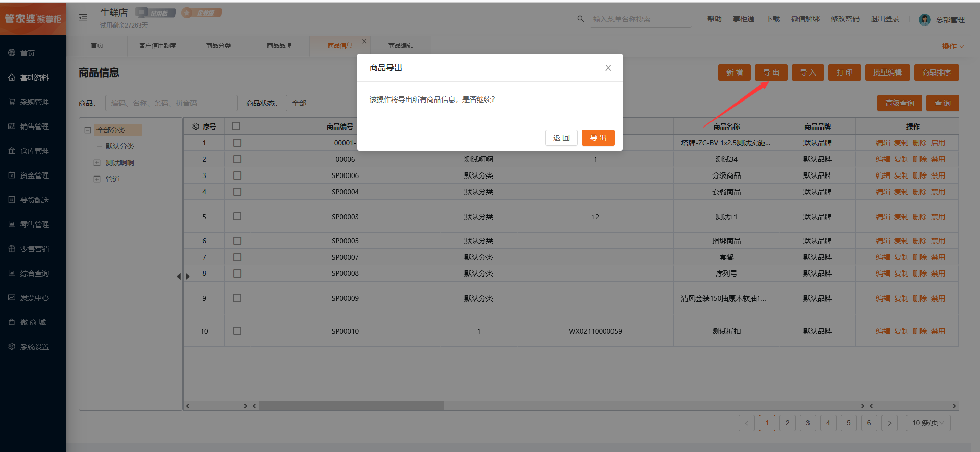Viewport: 980px width, 452px height.
Task: Check the box for row SP00008
Action: 237,273
